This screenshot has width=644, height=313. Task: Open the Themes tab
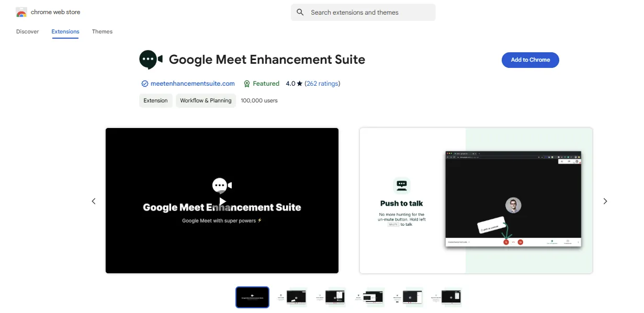click(x=102, y=31)
